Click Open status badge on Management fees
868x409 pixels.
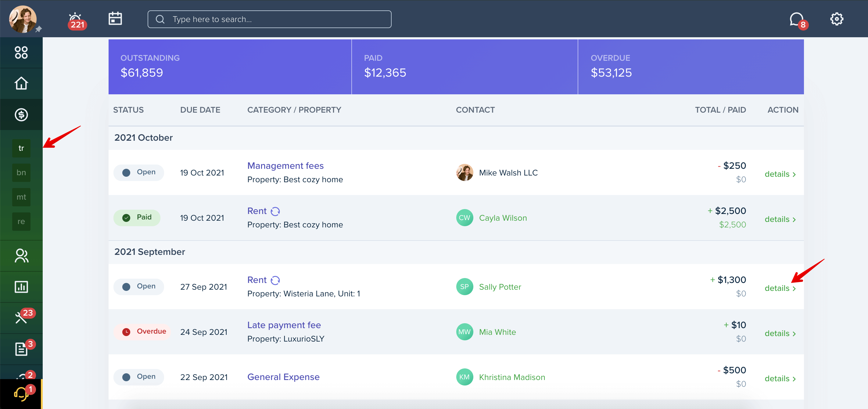[x=139, y=172]
